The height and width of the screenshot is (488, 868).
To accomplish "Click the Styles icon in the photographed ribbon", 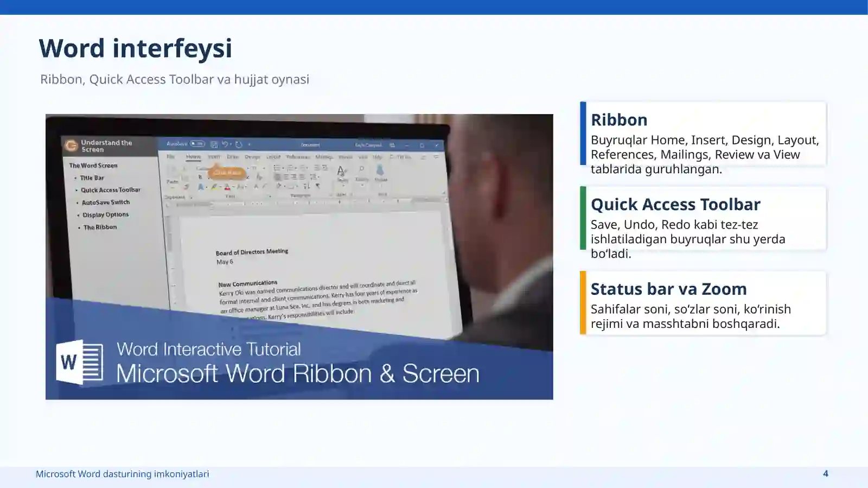I will [341, 171].
